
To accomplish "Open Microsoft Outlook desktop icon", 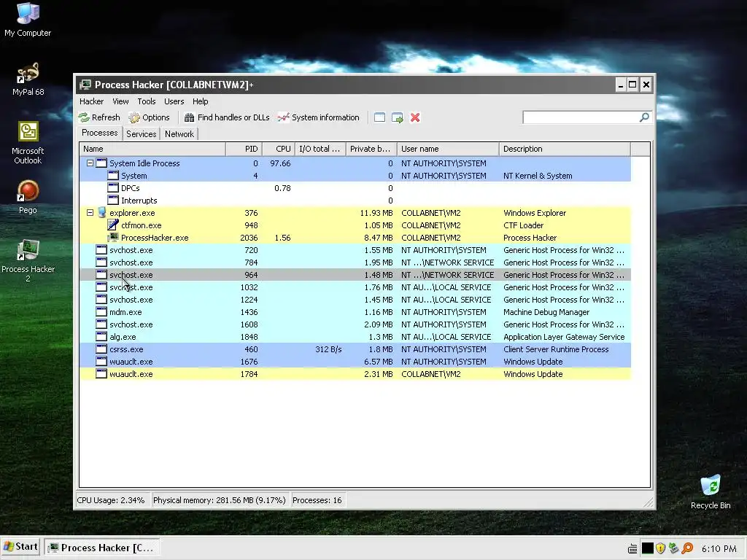I will [x=28, y=143].
